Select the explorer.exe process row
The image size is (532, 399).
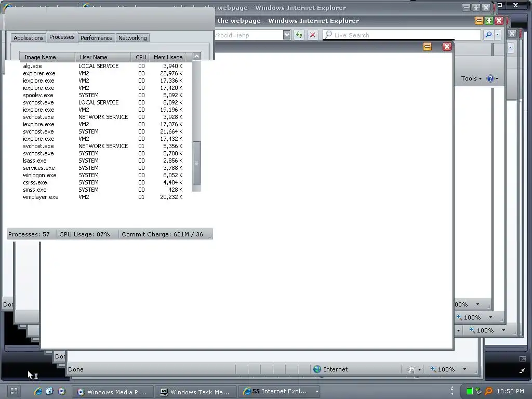pos(103,73)
